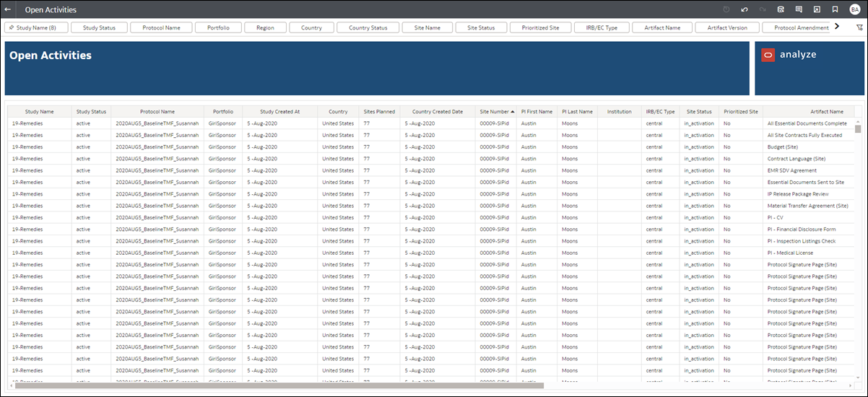The height and width of the screenshot is (397, 868).
Task: Open the Study Status filter
Action: tap(100, 27)
